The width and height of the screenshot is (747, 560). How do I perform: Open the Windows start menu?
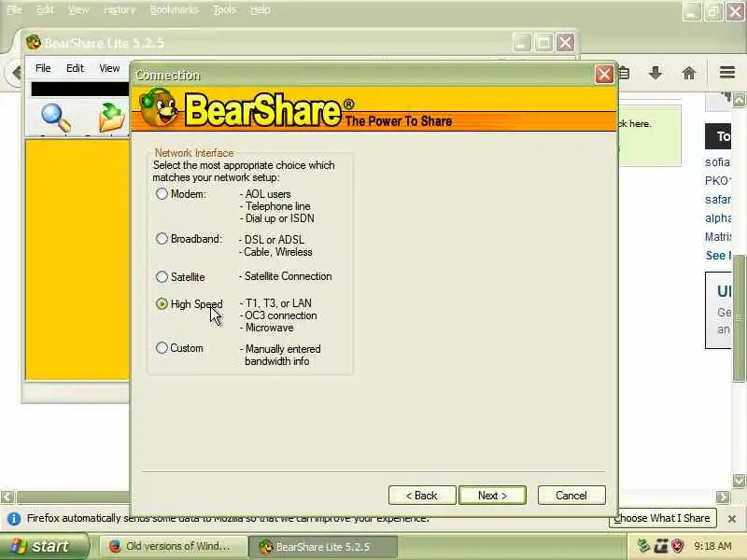[44, 546]
